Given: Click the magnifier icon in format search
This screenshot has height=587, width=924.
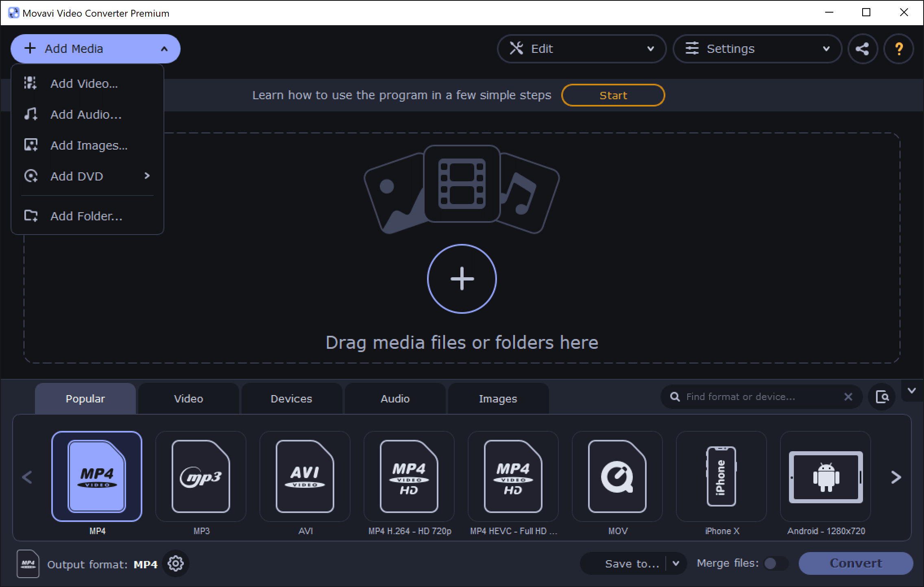Looking at the screenshot, I should coord(675,397).
